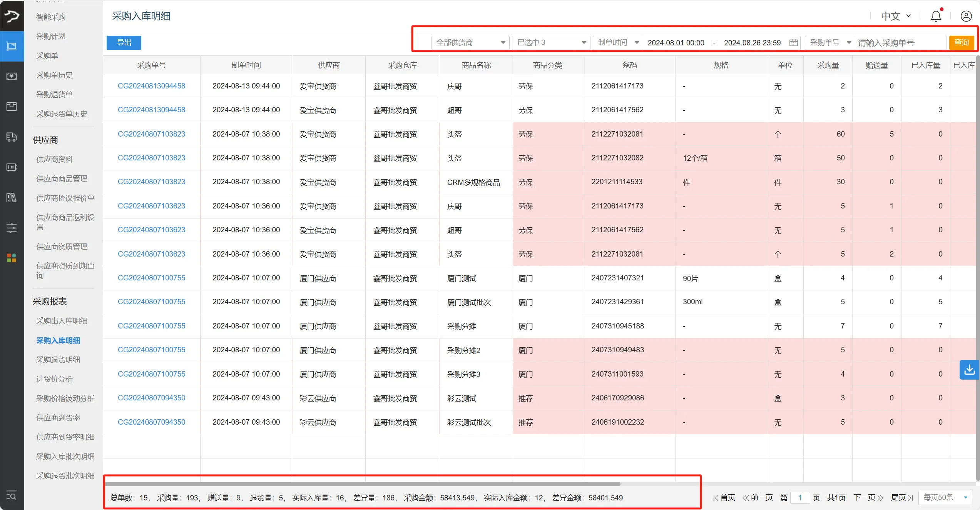Click the 导出 export button
The height and width of the screenshot is (510, 980).
124,42
